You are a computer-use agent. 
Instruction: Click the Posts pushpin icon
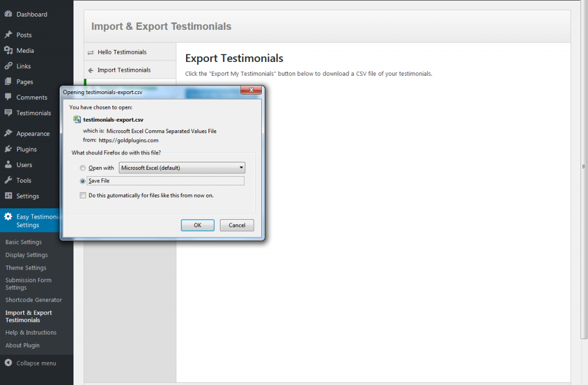pyautogui.click(x=8, y=35)
